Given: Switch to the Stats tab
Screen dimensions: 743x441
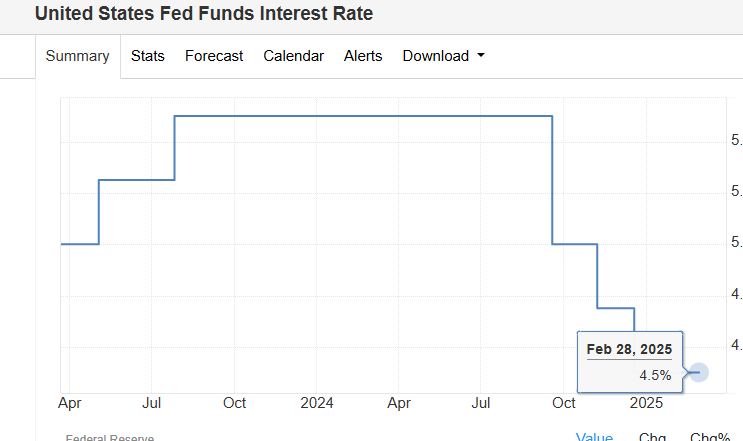Looking at the screenshot, I should (x=147, y=56).
